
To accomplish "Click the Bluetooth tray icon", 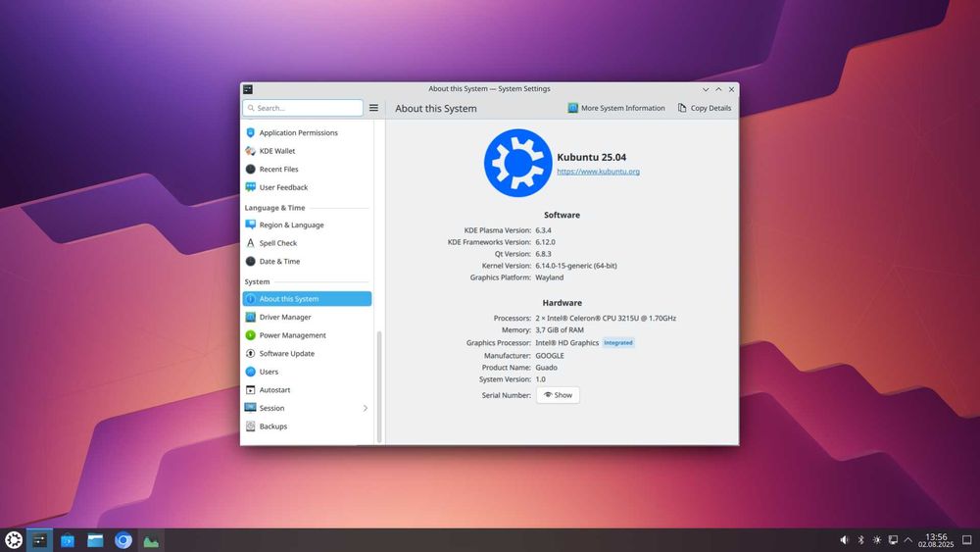I will pos(860,540).
